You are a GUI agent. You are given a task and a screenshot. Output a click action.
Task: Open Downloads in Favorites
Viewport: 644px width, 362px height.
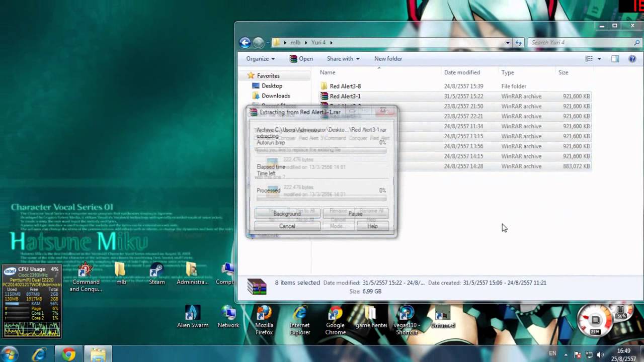pyautogui.click(x=276, y=96)
